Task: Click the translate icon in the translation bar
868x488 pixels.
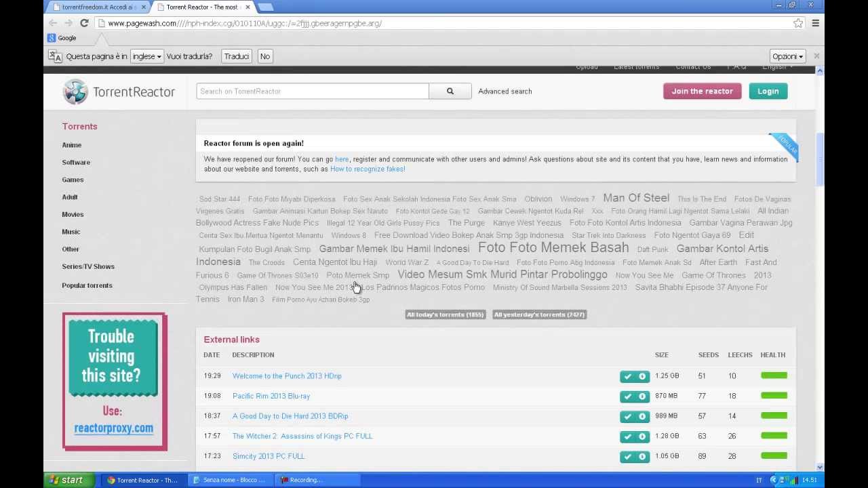Action: [x=56, y=56]
